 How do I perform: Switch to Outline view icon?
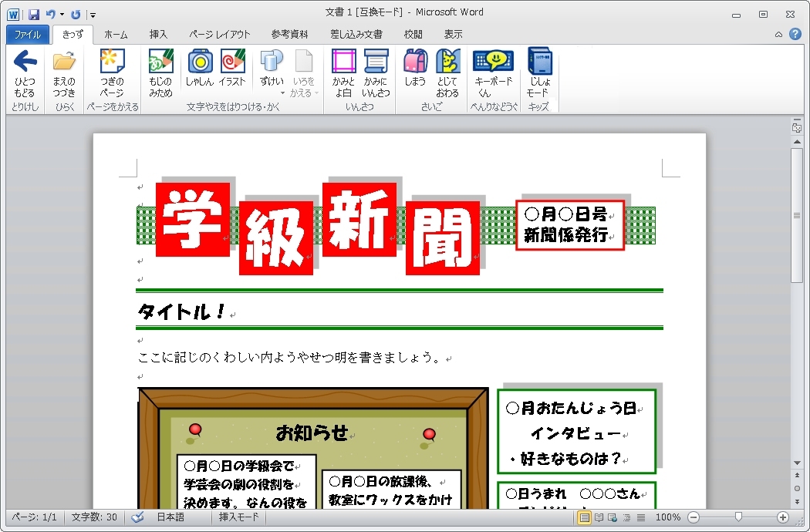(x=626, y=517)
